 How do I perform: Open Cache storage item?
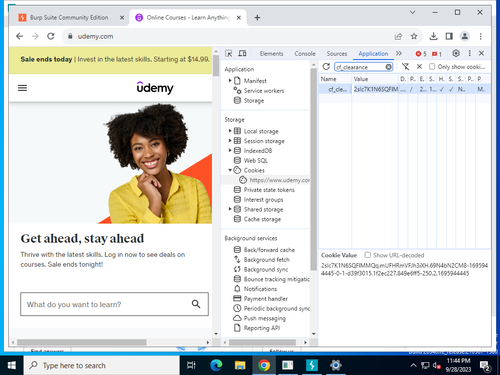pos(262,219)
